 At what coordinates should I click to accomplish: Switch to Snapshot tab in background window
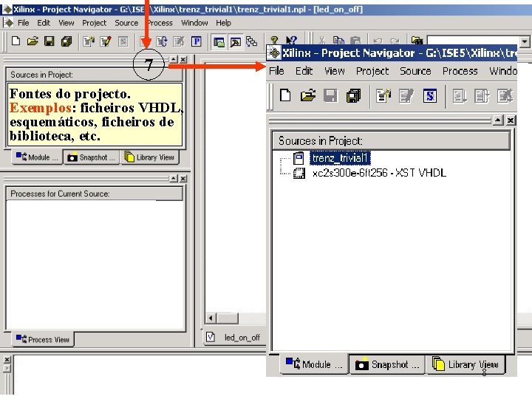click(x=92, y=157)
